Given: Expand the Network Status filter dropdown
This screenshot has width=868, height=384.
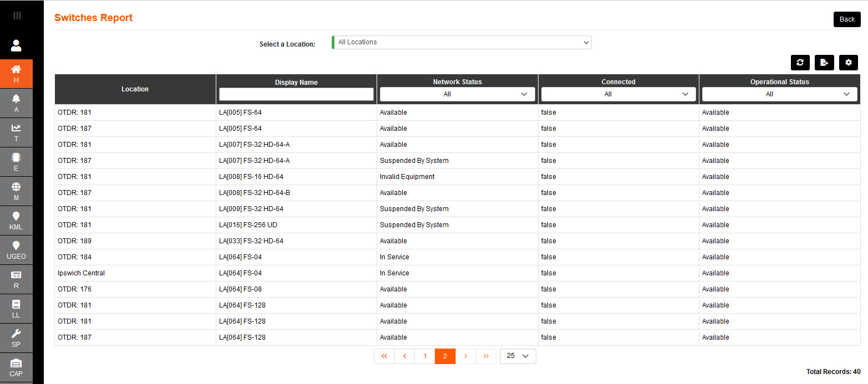Looking at the screenshot, I should pos(456,94).
